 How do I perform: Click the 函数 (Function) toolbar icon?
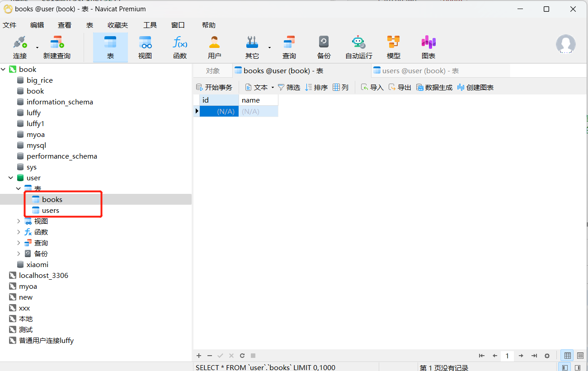click(180, 47)
